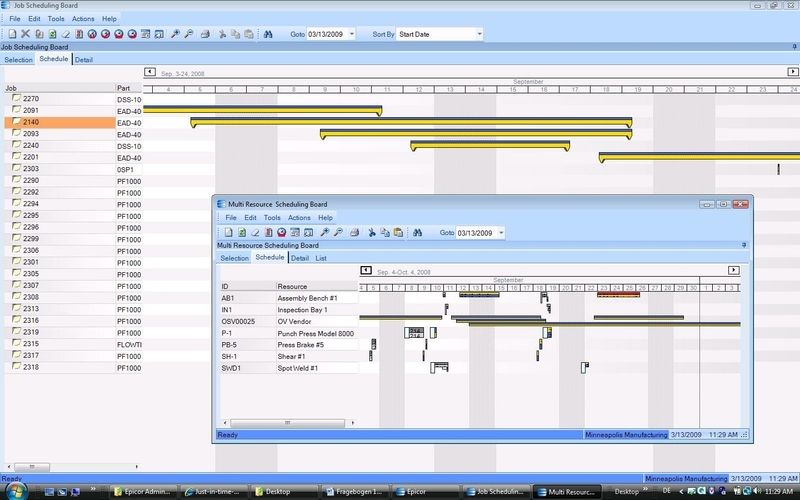Click binoculars search icon in Job Scheduling toolbar
Screen dimensions: 800x500
click(x=268, y=34)
